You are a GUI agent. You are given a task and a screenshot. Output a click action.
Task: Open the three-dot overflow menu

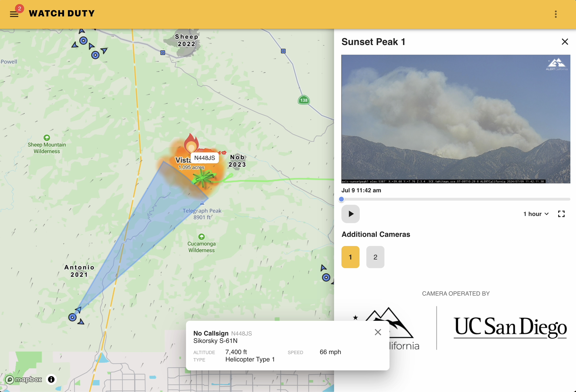(x=556, y=14)
